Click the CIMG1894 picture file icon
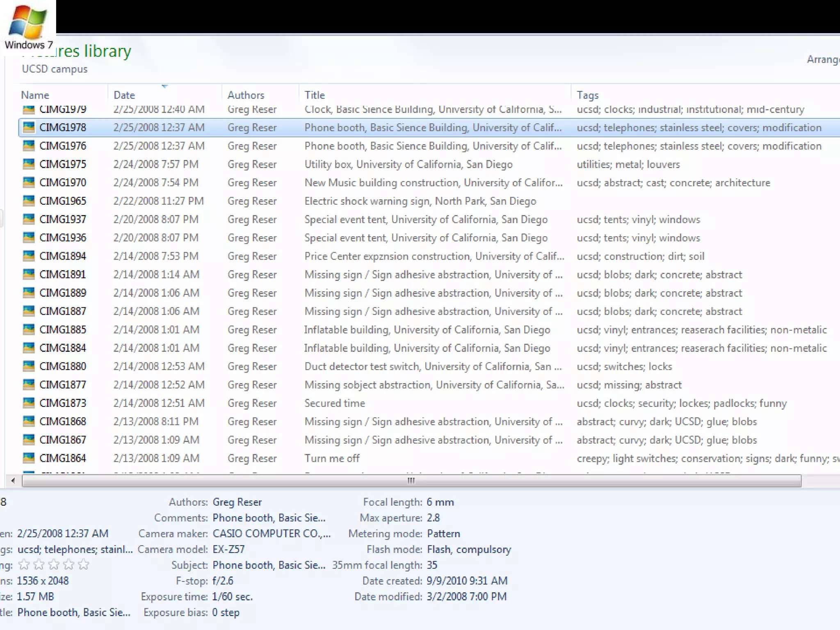 29,256
